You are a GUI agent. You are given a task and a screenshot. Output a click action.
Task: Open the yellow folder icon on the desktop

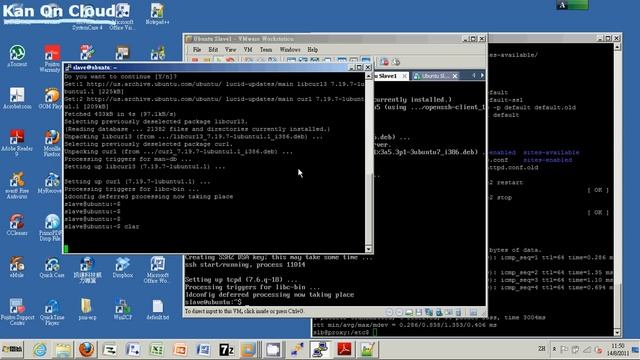pos(87,309)
